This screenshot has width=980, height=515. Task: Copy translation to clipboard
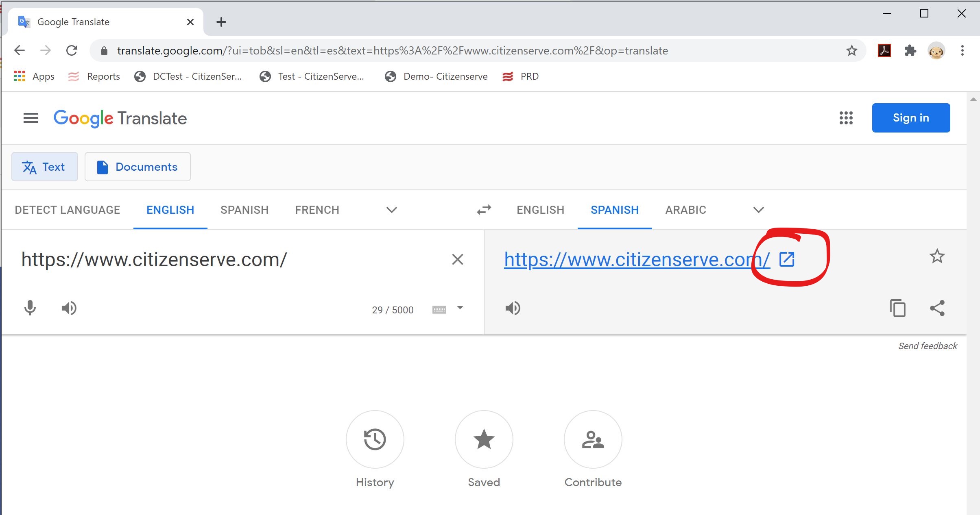point(897,308)
